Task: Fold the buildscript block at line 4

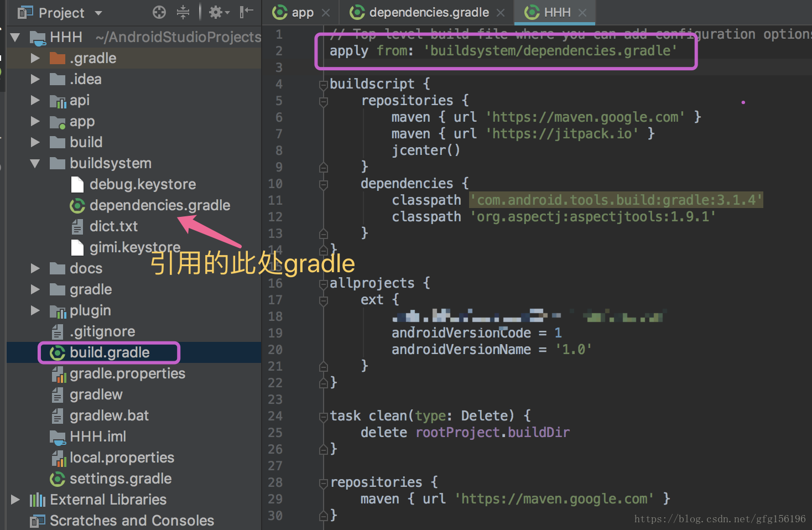Action: tap(324, 85)
